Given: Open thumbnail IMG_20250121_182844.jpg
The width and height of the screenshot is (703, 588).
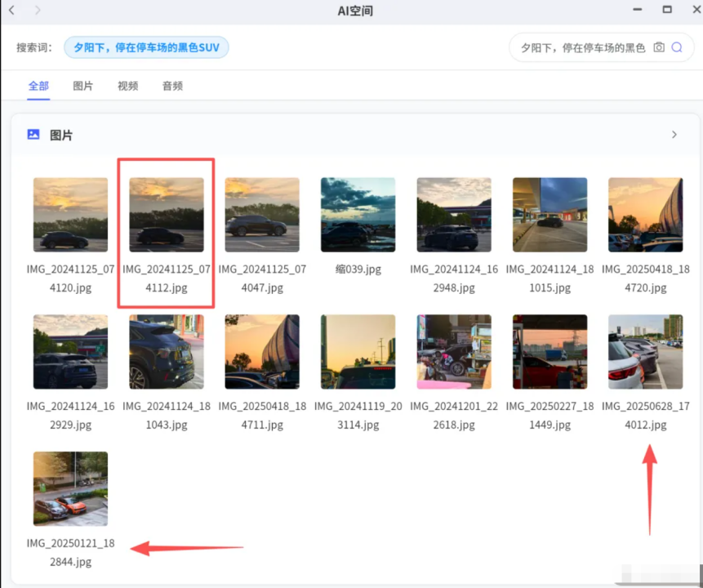Looking at the screenshot, I should (70, 488).
